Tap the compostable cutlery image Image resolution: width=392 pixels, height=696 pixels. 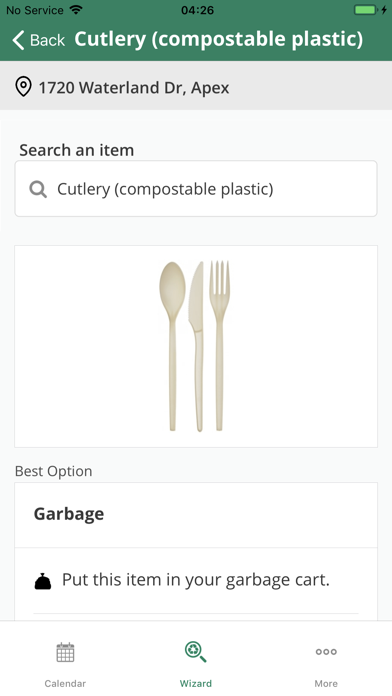click(x=195, y=346)
